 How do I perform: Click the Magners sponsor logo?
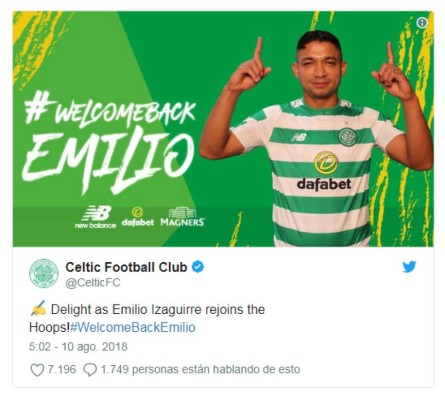[182, 217]
